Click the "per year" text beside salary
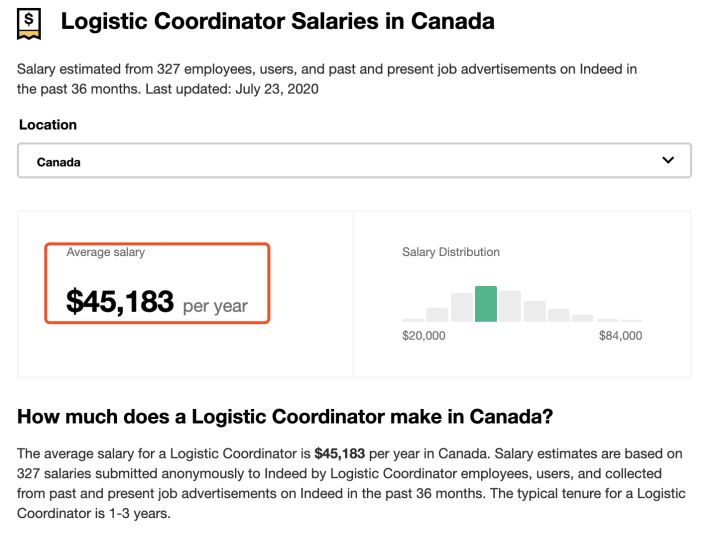 215,305
